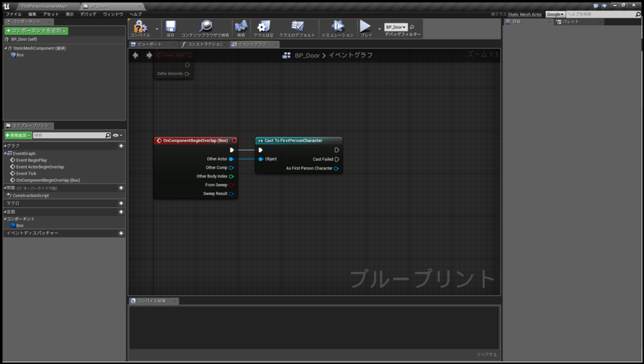The width and height of the screenshot is (644, 364).
Task: Open the compile options dropdown arrow
Action: point(157,29)
